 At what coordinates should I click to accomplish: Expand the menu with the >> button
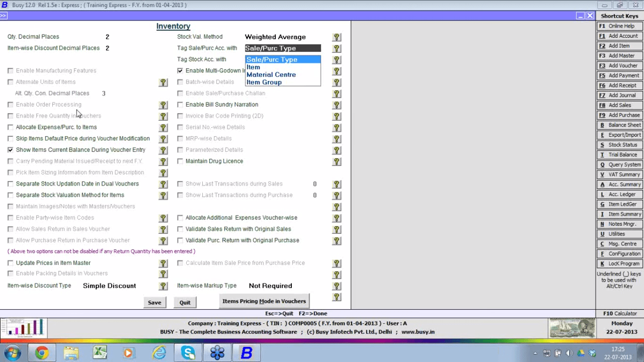click(x=3, y=16)
